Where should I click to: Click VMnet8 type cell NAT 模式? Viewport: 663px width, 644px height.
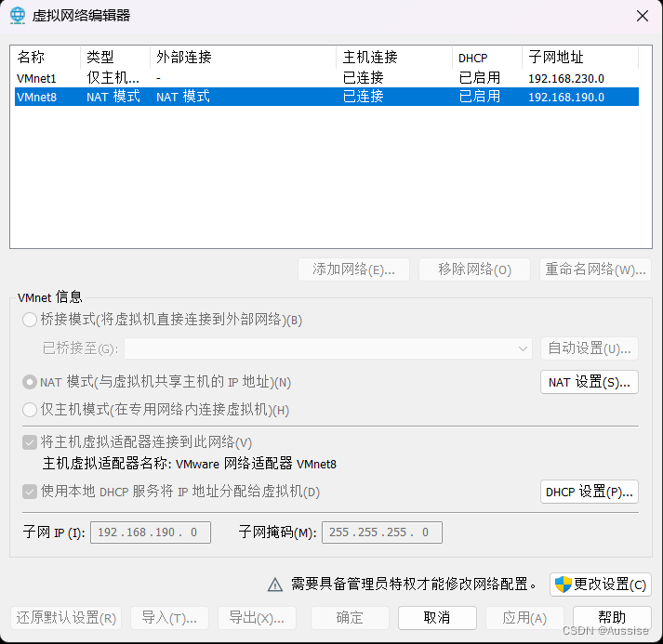coord(113,97)
